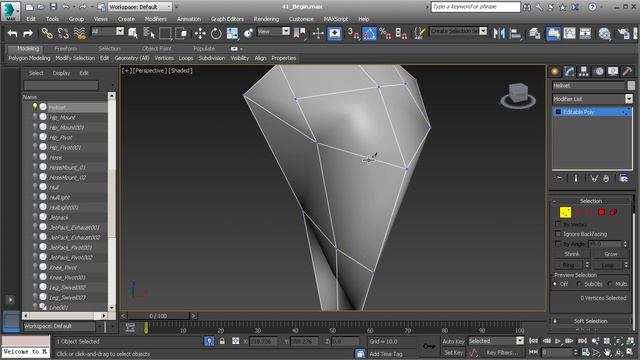Click the Unlink Selection broken chain icon
Viewport: 640px width, 360px height.
[63, 33]
